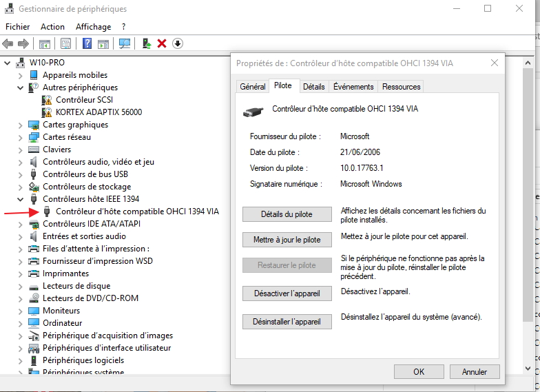Click the Périphérique d'acquisition d'images icon

coord(33,336)
